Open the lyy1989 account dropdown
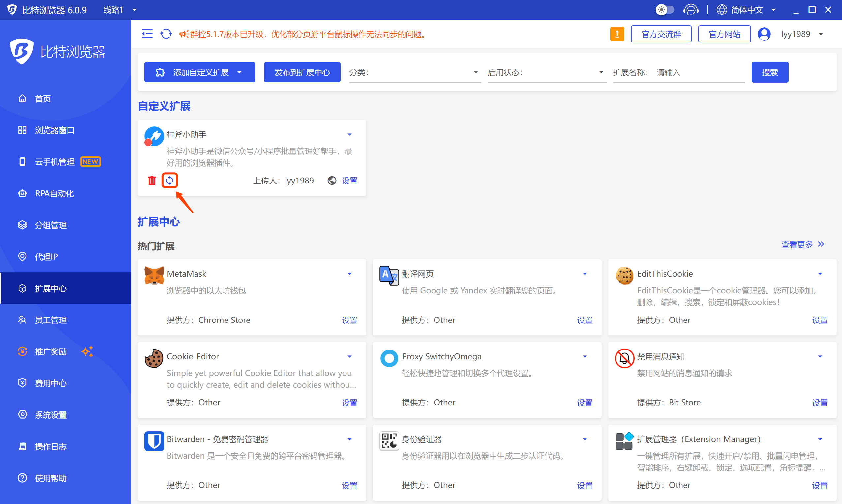 tap(801, 34)
